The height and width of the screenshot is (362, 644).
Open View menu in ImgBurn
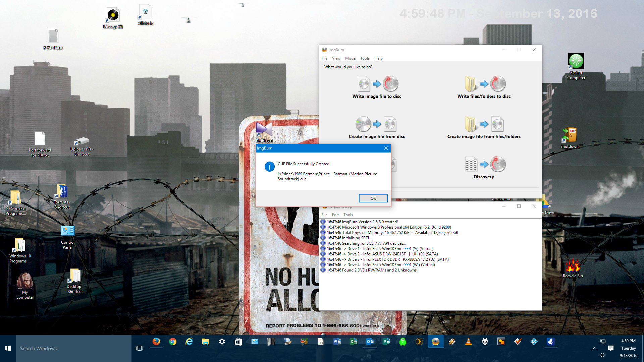point(336,58)
